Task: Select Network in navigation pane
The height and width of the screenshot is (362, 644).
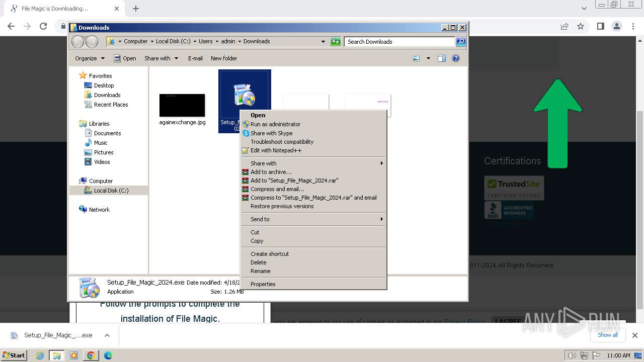Action: [99, 210]
